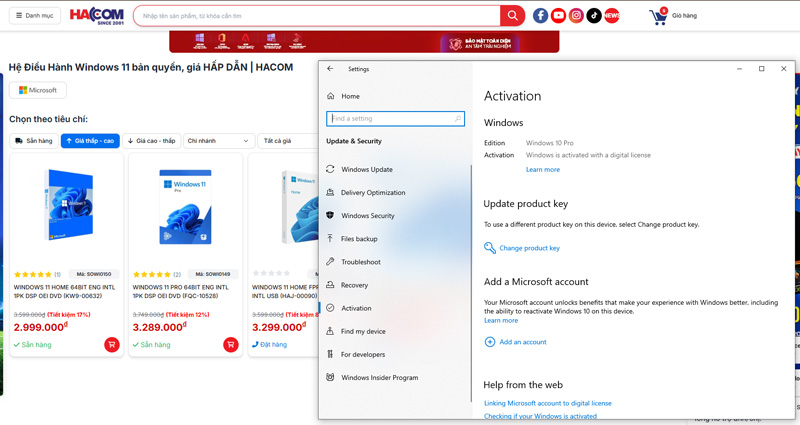Open the Danh mục category menu
The height and width of the screenshot is (425, 800).
pyautogui.click(x=35, y=16)
